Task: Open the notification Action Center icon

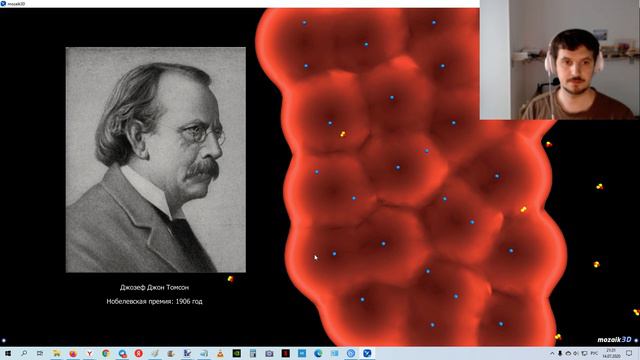Action: 629,353
